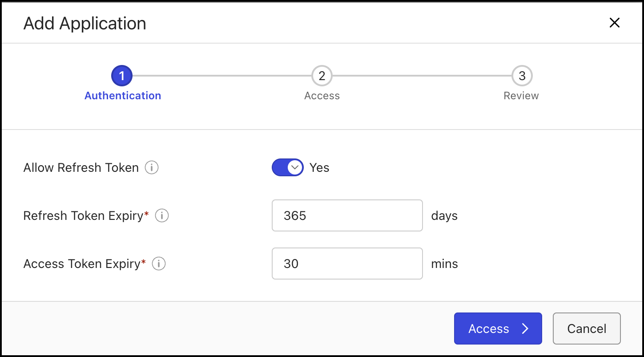Viewport: 644px width, 357px height.
Task: Click info icon next to Allow Refresh Token
Action: (x=152, y=168)
